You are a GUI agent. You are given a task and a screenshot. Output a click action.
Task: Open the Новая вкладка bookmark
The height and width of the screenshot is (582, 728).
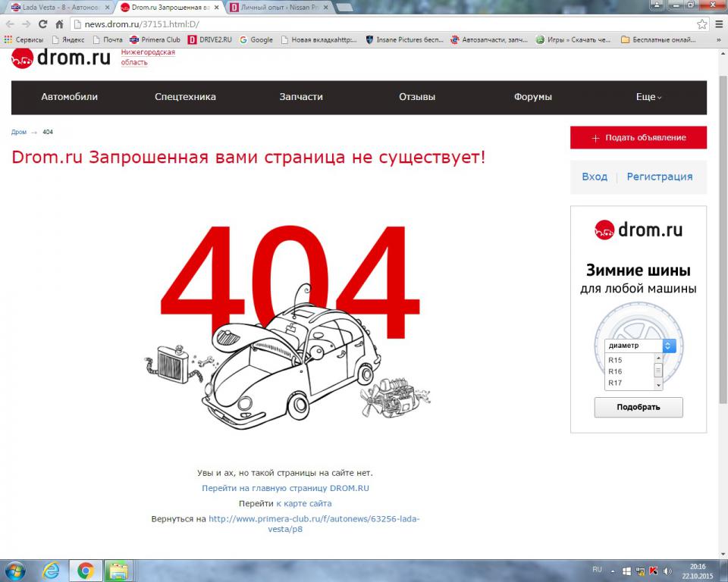[319, 40]
